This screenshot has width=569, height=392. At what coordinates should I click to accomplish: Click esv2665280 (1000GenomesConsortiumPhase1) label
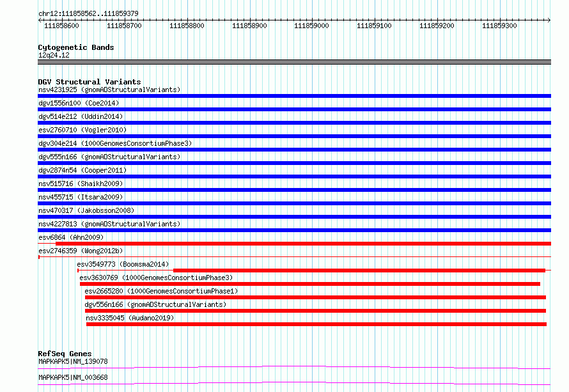[x=161, y=291]
